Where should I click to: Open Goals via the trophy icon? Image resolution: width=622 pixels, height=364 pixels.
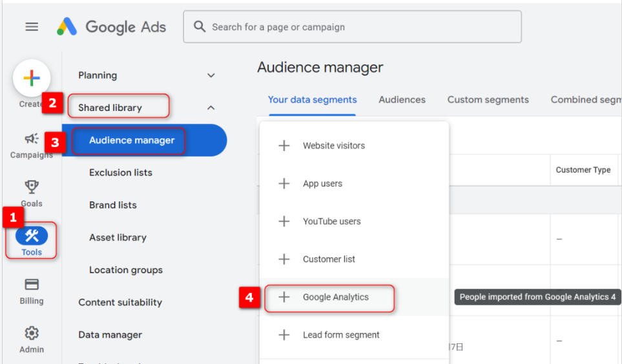pyautogui.click(x=32, y=187)
